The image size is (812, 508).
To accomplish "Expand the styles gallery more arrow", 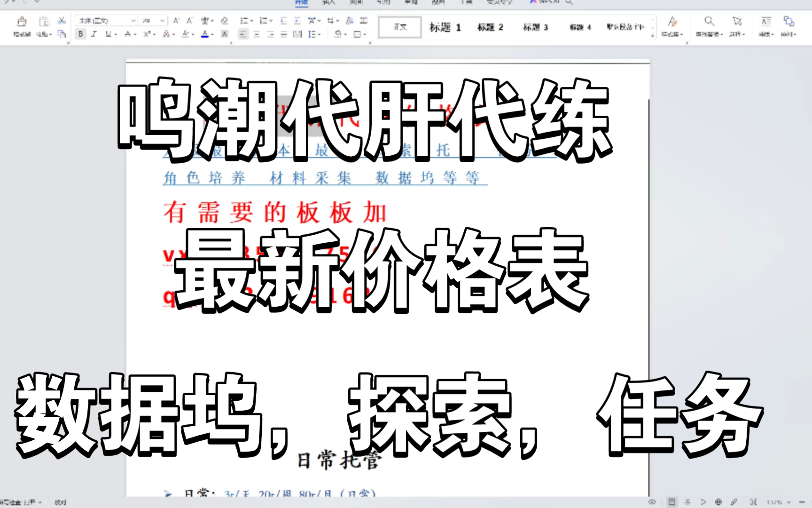I will pyautogui.click(x=652, y=36).
